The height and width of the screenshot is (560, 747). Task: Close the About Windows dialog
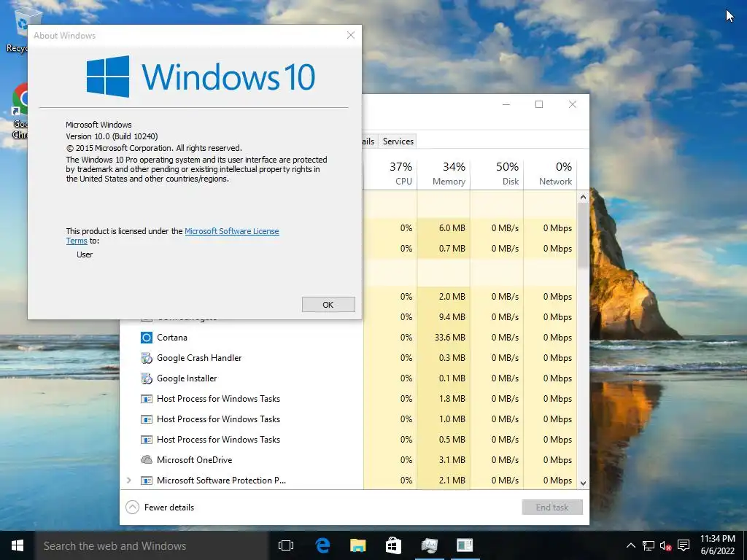[x=351, y=35]
